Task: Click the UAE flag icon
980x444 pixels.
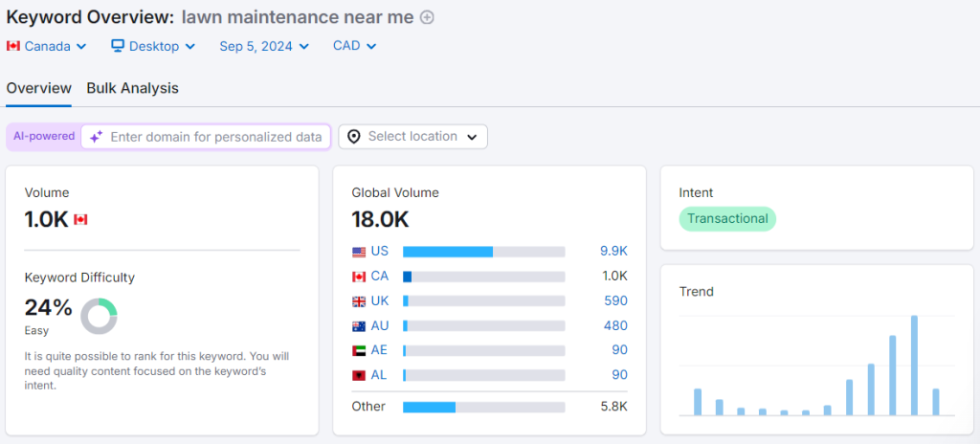Action: [x=359, y=351]
